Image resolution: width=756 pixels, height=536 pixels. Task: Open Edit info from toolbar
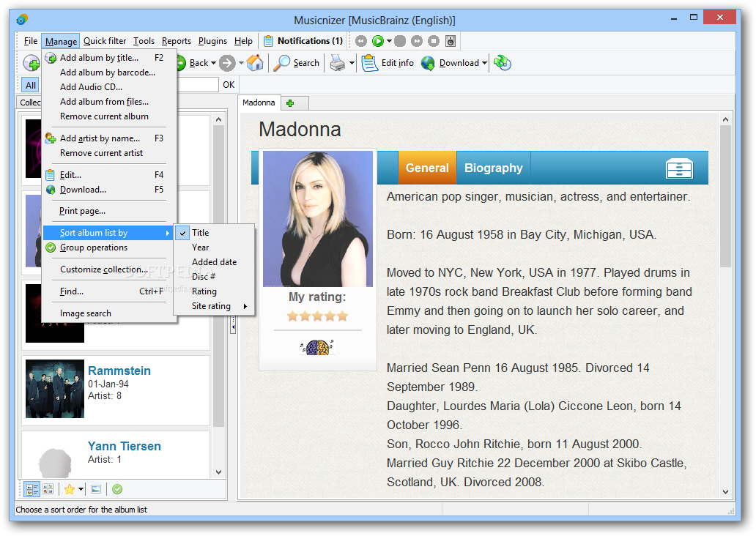point(388,63)
